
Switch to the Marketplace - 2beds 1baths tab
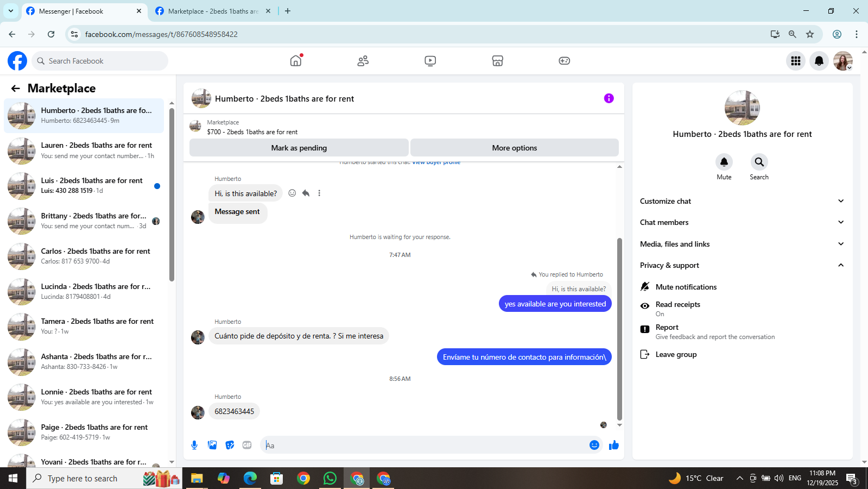pos(213,11)
